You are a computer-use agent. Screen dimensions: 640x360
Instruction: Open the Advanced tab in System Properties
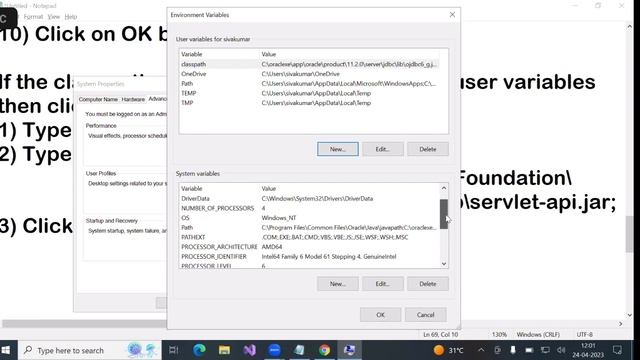(157, 99)
